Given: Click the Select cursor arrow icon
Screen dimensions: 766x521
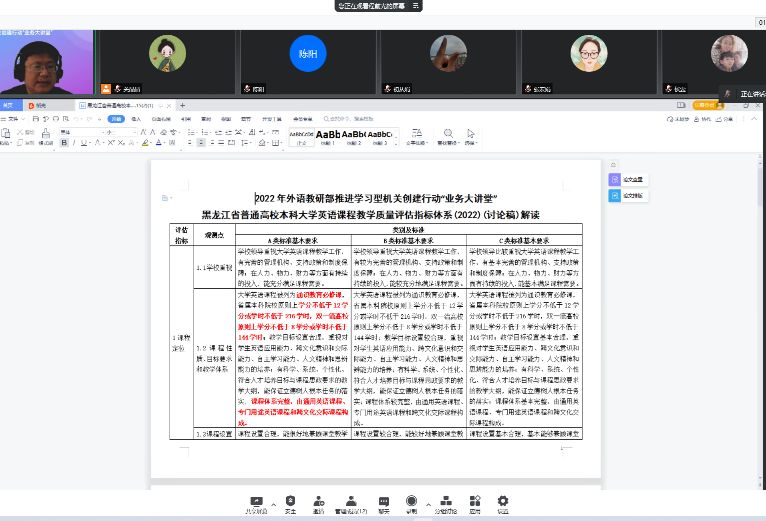Looking at the screenshot, I should pyautogui.click(x=470, y=133).
